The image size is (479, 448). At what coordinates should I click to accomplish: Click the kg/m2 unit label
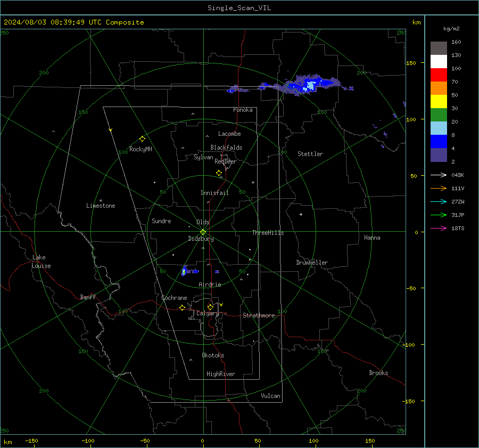coord(451,29)
